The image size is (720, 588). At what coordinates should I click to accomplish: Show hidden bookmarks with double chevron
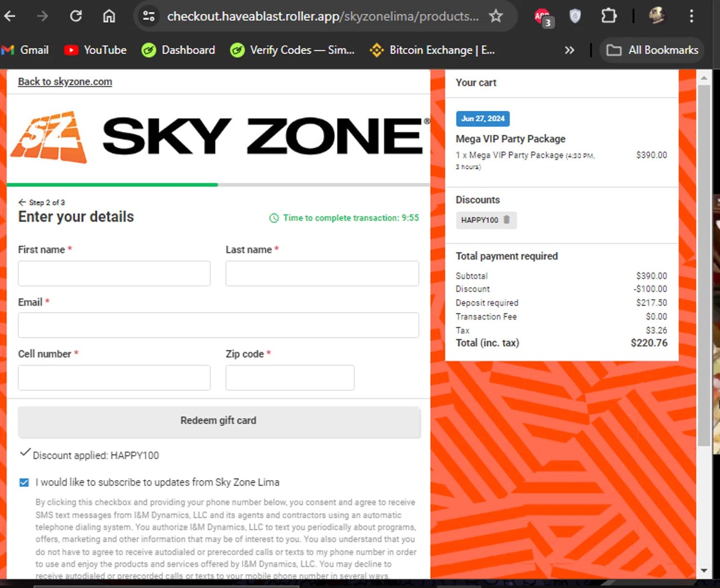click(569, 50)
